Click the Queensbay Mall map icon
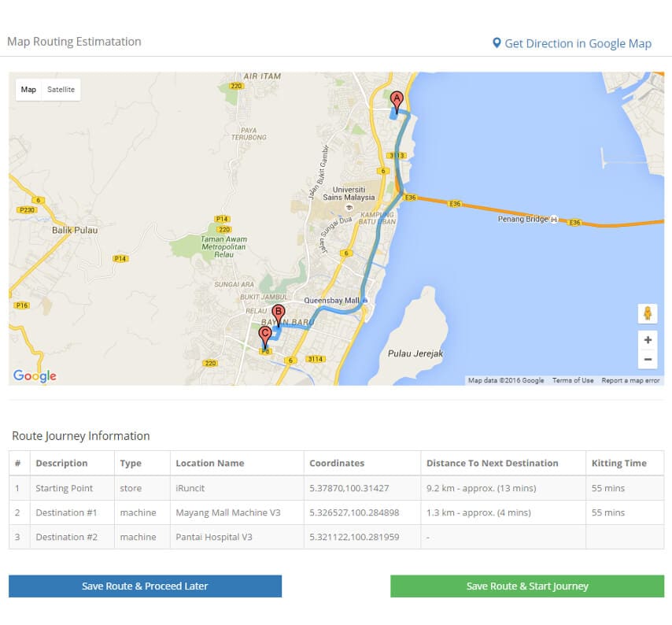Image resolution: width=672 pixels, height=625 pixels. (365, 301)
